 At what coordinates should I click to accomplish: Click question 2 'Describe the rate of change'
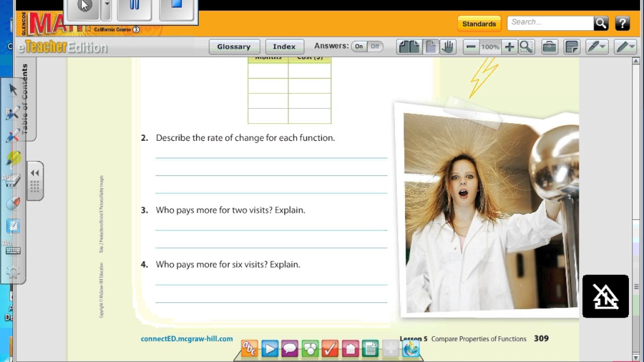(245, 138)
